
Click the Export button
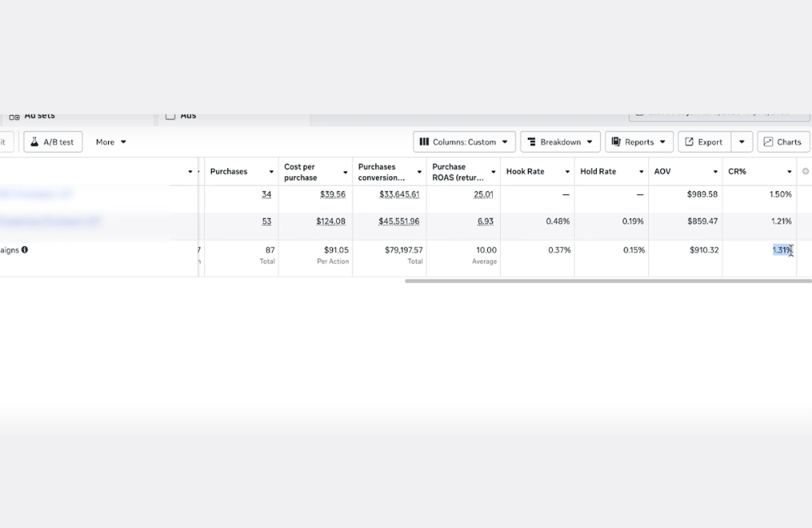pyautogui.click(x=704, y=142)
